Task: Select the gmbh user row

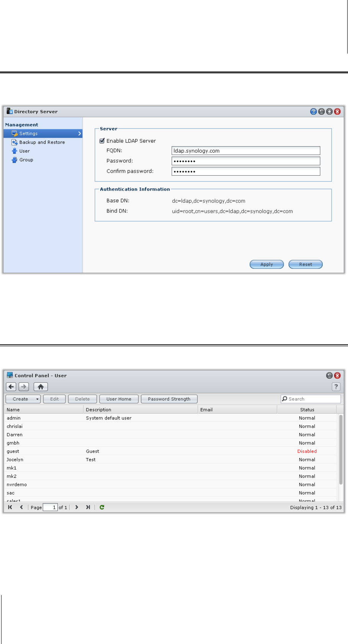Action: (x=171, y=443)
